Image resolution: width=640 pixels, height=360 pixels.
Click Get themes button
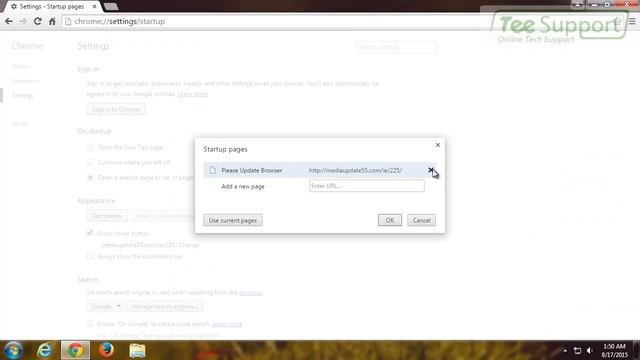pyautogui.click(x=107, y=216)
